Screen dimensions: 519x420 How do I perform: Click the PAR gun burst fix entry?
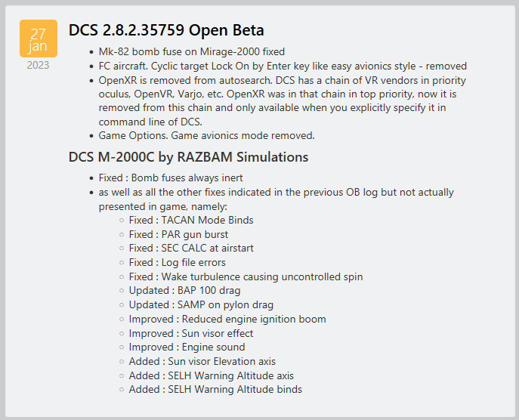[x=178, y=234]
